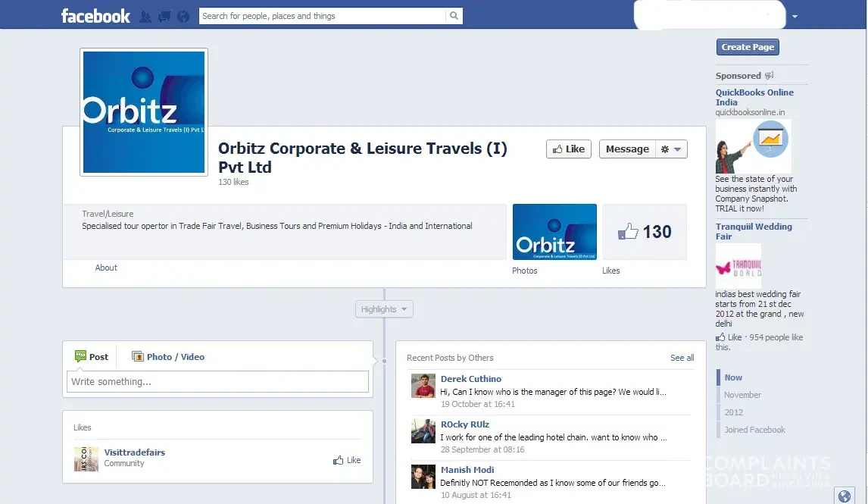This screenshot has height=504, width=868.
Task: Open the 130 Likes tile
Action: click(x=645, y=232)
